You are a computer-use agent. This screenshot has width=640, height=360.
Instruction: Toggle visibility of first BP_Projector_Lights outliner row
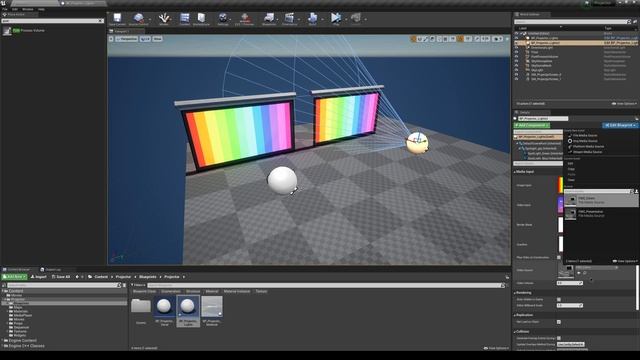tap(516, 38)
